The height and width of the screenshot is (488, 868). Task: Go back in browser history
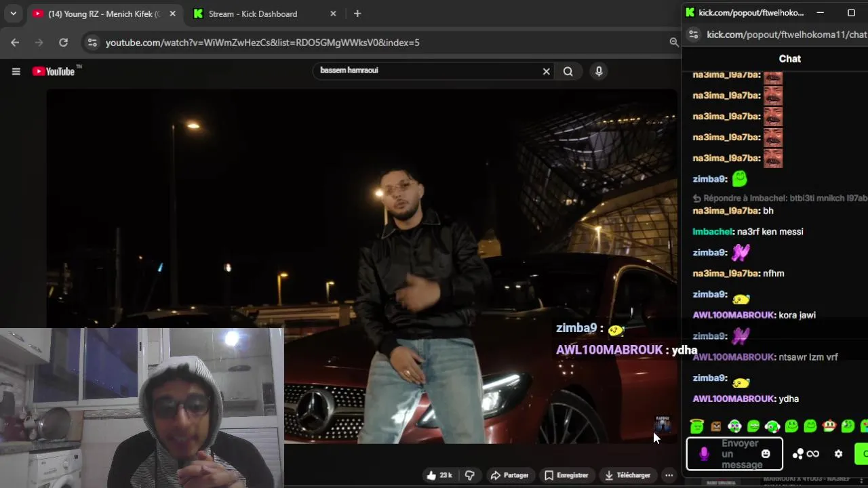[15, 42]
